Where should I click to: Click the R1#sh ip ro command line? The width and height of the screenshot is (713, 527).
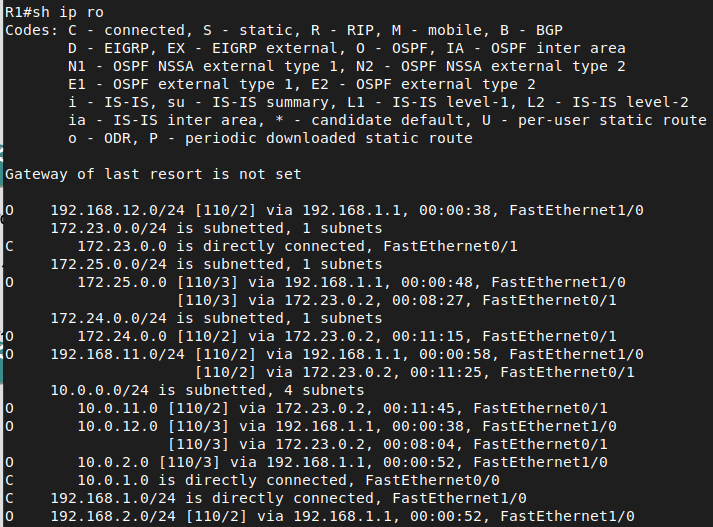pyautogui.click(x=54, y=12)
